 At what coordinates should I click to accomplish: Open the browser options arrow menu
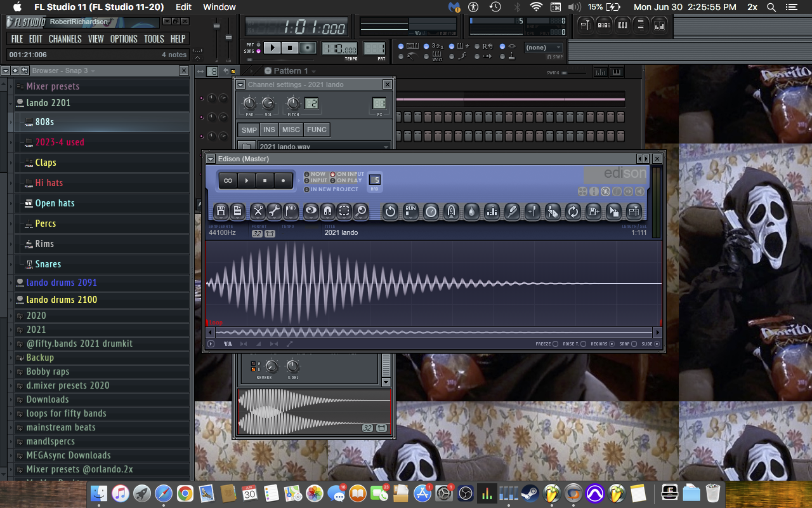[5, 70]
